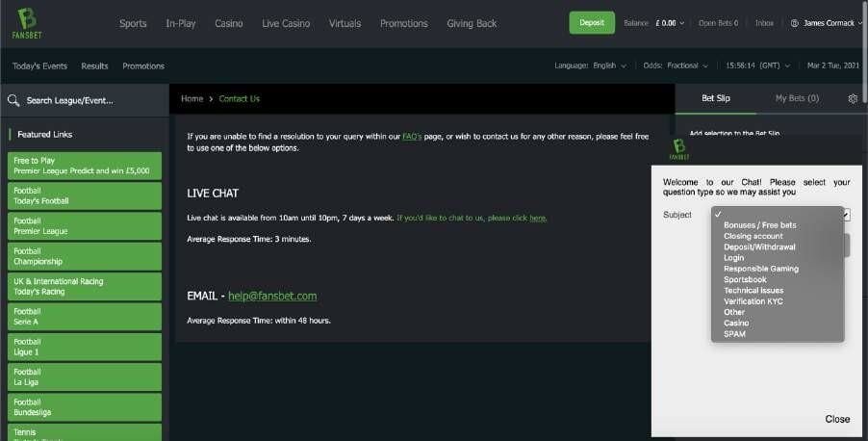The image size is (868, 441).
Task: Open Free to Play Premier League Predict link
Action: point(85,166)
